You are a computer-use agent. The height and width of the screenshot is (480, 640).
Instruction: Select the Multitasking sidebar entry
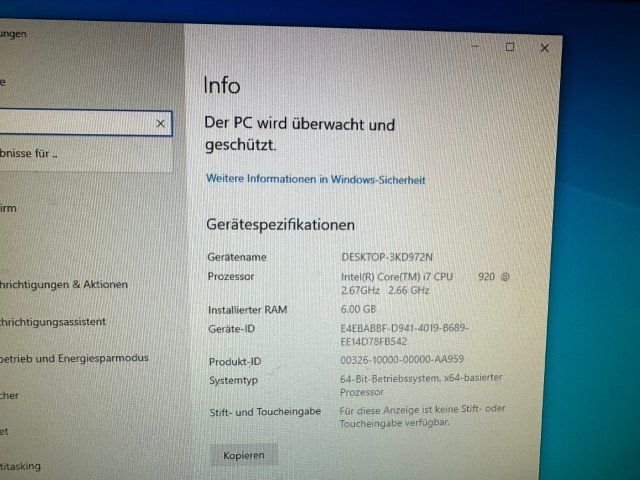[20, 466]
